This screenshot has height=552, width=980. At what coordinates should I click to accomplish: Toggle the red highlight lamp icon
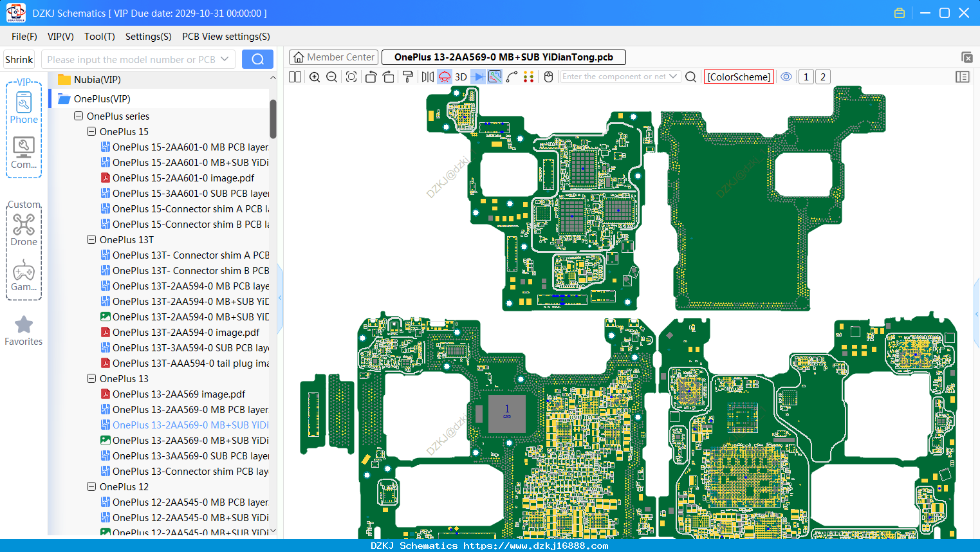coord(445,77)
